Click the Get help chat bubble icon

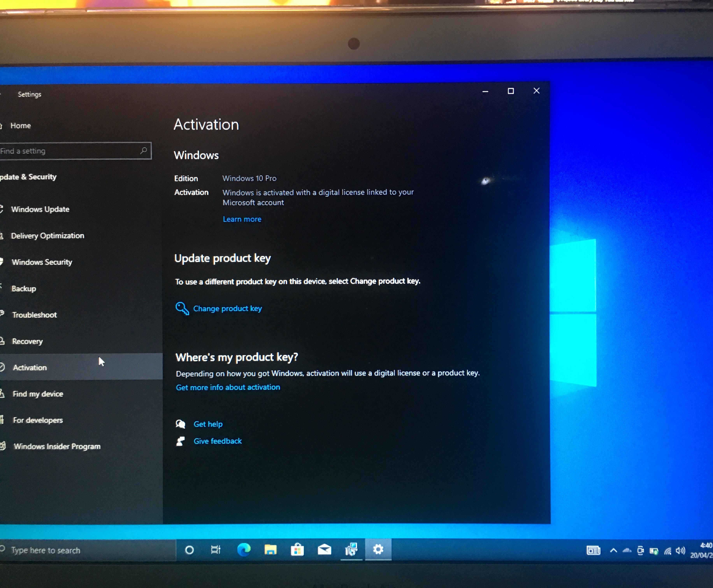(181, 424)
